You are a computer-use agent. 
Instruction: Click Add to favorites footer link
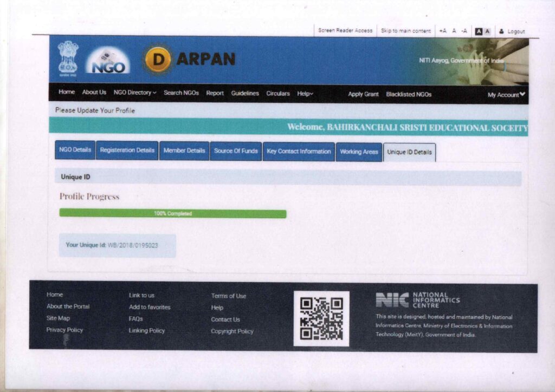click(150, 307)
